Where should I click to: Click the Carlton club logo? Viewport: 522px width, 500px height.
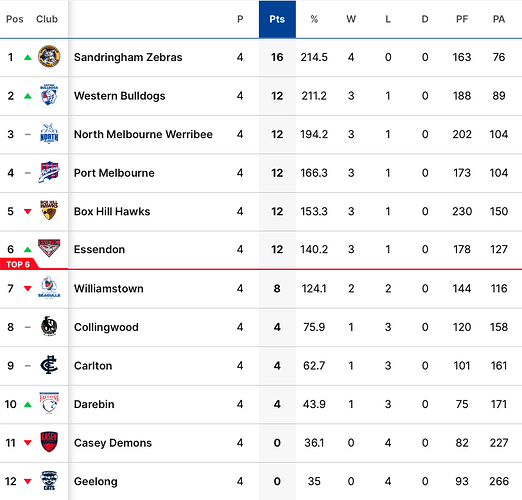(49, 365)
